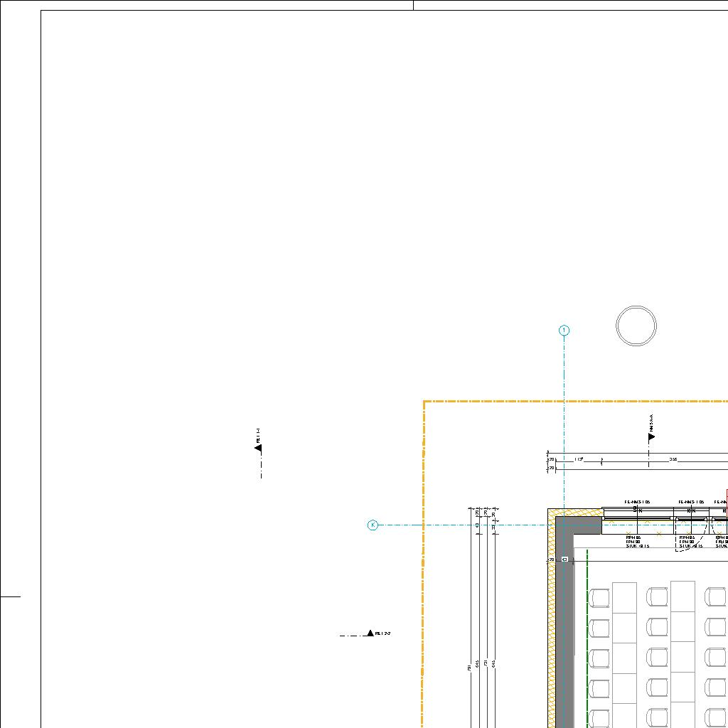Select the top table in the first table column
Viewport: 728px width, 728px height.
click(624, 597)
